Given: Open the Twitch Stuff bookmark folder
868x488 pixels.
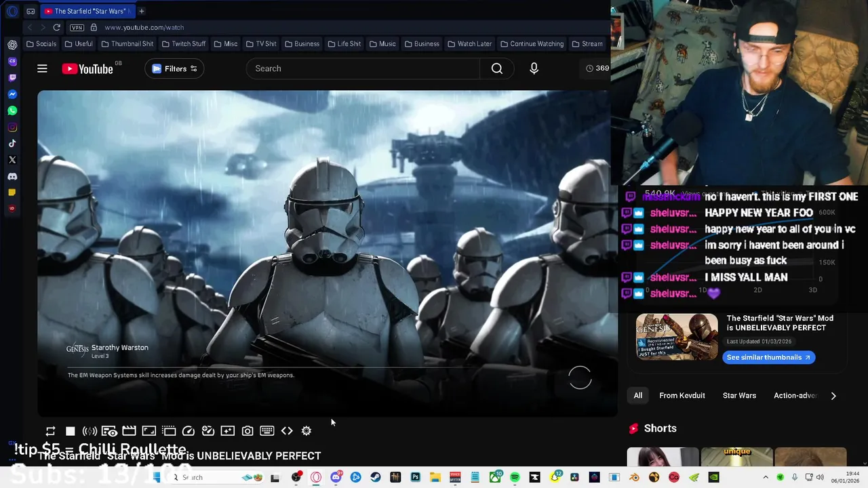Looking at the screenshot, I should [x=184, y=44].
